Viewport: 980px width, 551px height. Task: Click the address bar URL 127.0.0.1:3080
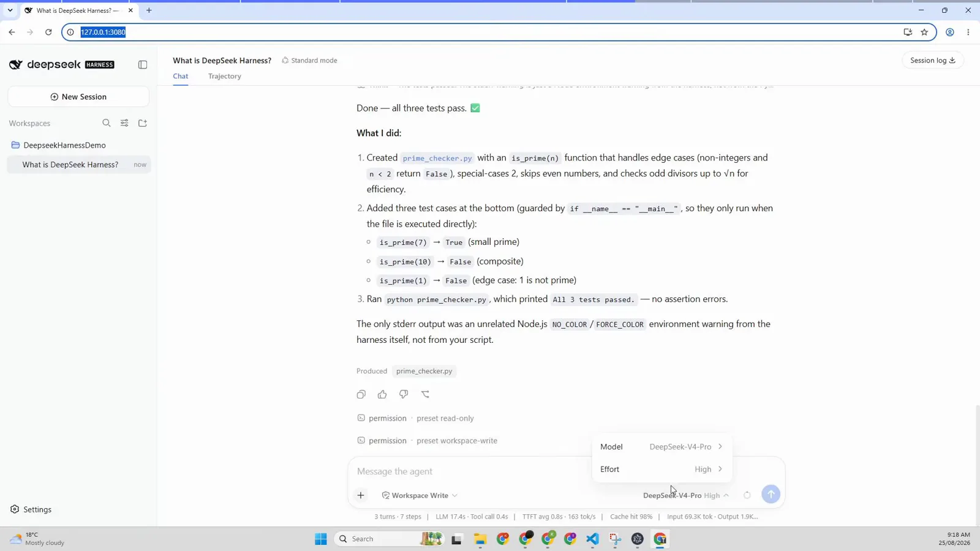(103, 32)
